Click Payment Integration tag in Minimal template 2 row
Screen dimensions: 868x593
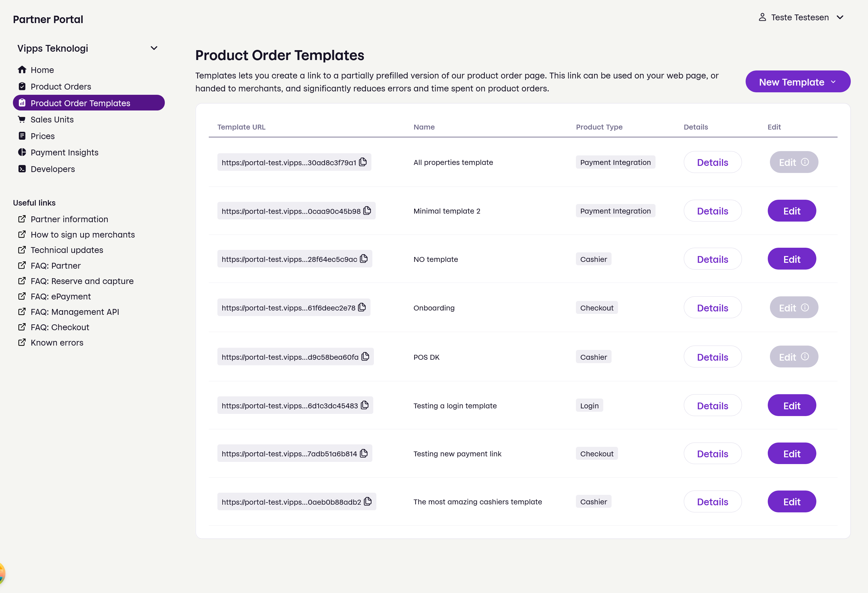point(615,210)
